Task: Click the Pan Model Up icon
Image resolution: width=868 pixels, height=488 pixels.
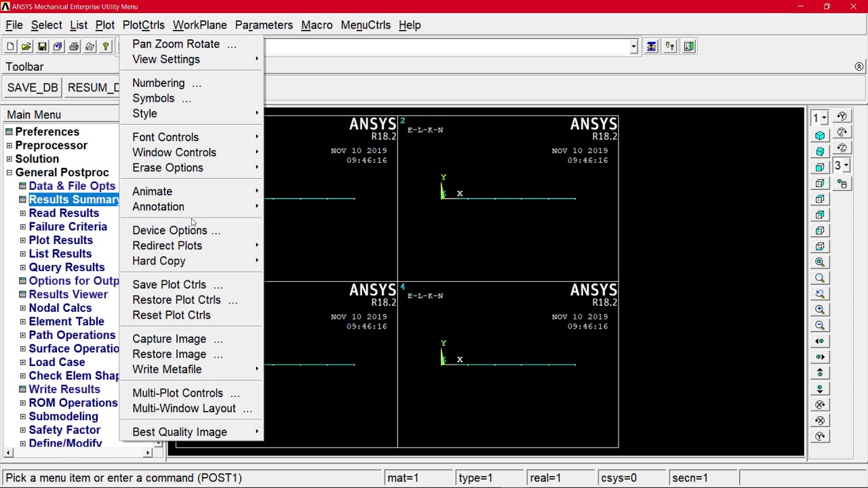Action: (820, 373)
